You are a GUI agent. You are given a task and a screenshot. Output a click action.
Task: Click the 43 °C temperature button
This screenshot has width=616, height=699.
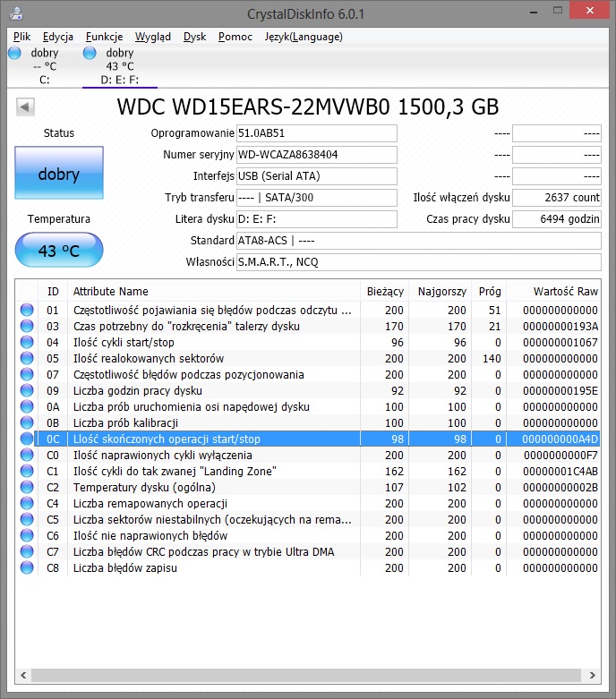click(x=59, y=250)
